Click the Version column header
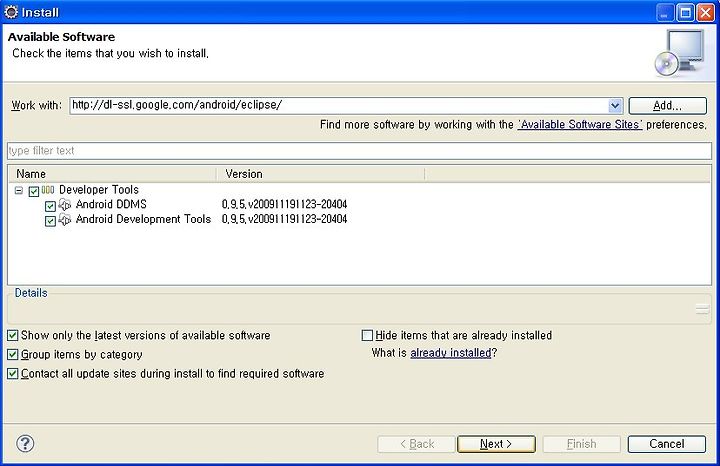This screenshot has width=720, height=466. point(321,174)
